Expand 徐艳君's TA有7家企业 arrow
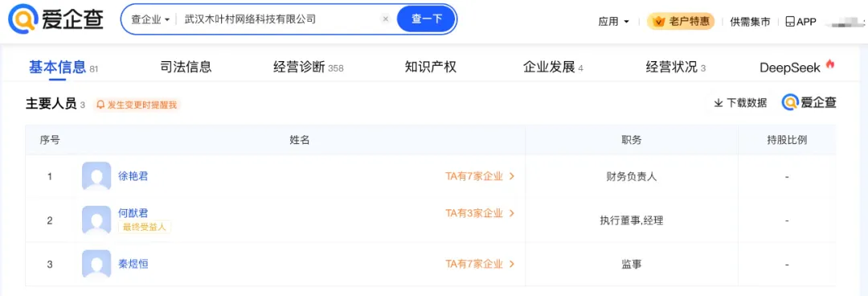 (512, 176)
